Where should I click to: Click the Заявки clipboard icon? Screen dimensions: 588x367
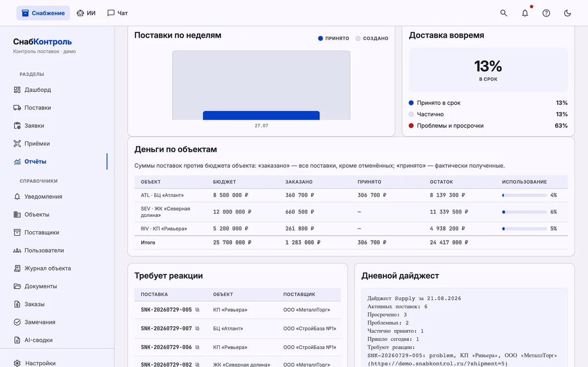17,126
